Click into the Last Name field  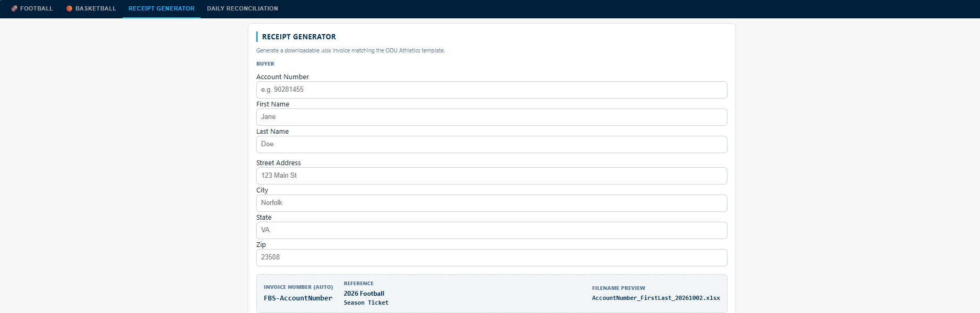click(x=491, y=144)
